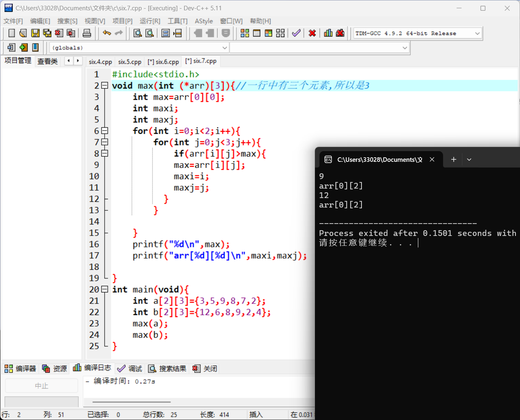The height and width of the screenshot is (420, 520).
Task: Click the Goto Bookmarks blue book icon
Action: click(x=35, y=48)
